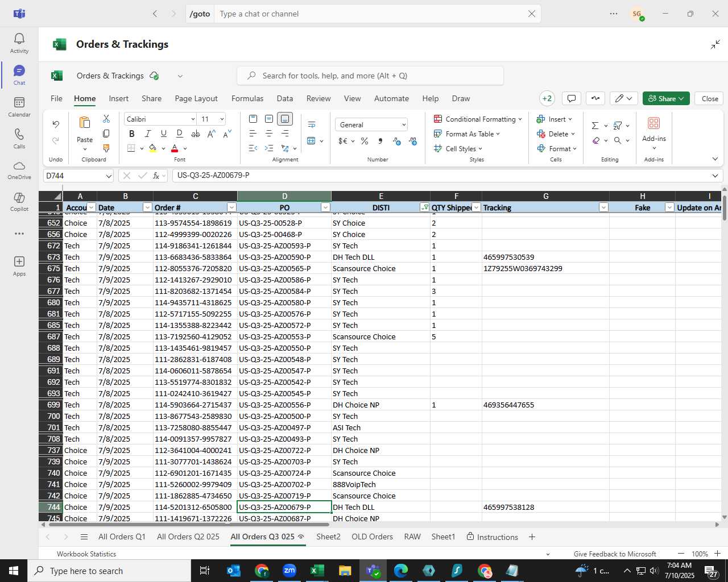Image resolution: width=728 pixels, height=582 pixels.
Task: Apply yellow fill color
Action: click(152, 148)
